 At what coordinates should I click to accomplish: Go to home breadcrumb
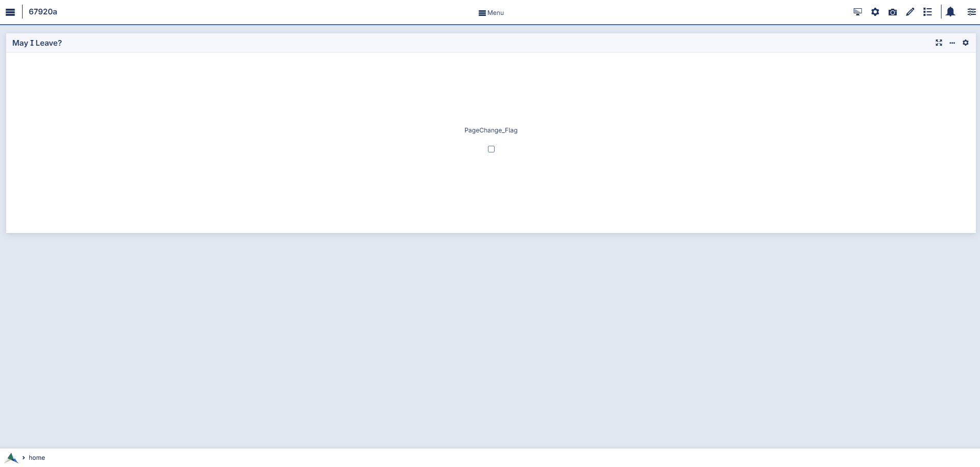coord(37,458)
